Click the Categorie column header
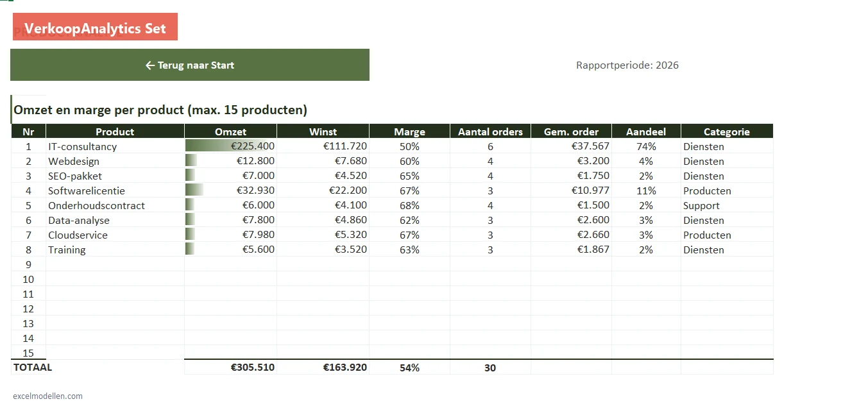This screenshot has height=415, width=868. click(x=727, y=131)
